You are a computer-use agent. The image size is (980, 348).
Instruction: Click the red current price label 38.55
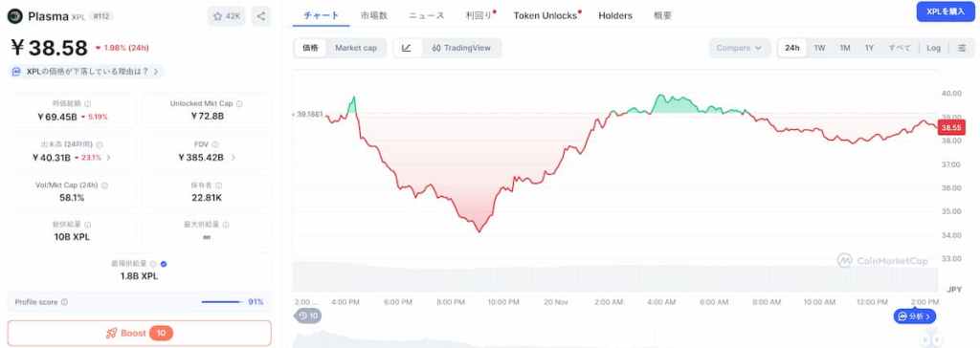(952, 127)
